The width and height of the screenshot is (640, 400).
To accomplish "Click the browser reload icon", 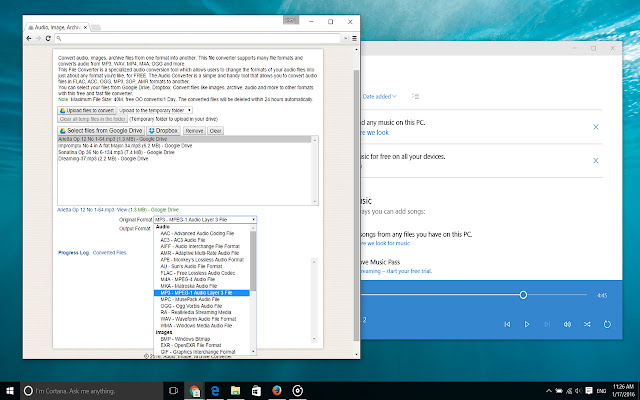I will (49, 38).
